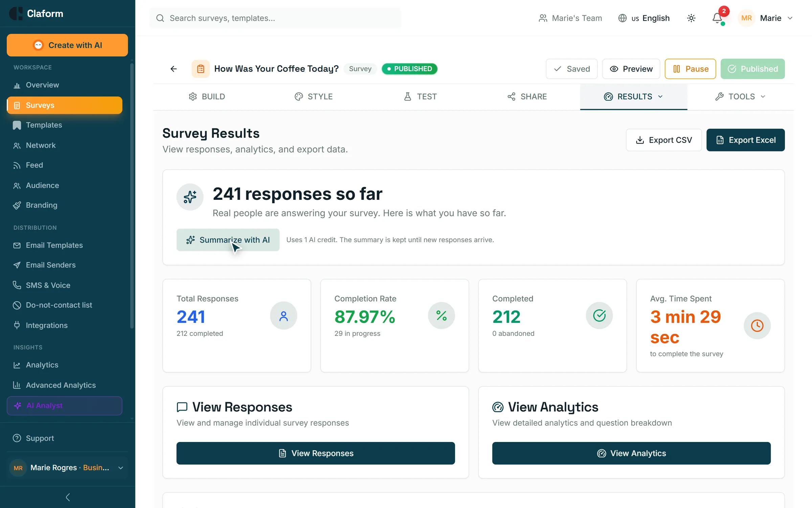Image resolution: width=812 pixels, height=508 pixels.
Task: Click the person icon in Total Responses card
Action: pyautogui.click(x=284, y=316)
